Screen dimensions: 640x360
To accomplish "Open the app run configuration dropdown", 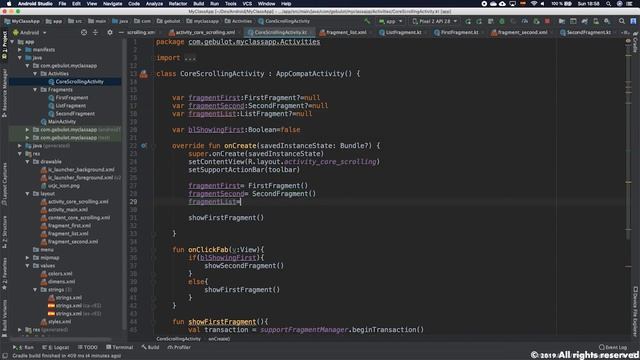I will [x=391, y=21].
